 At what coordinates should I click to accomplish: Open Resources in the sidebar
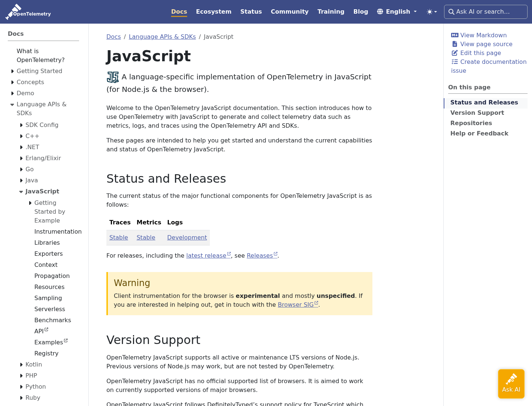coord(49,287)
